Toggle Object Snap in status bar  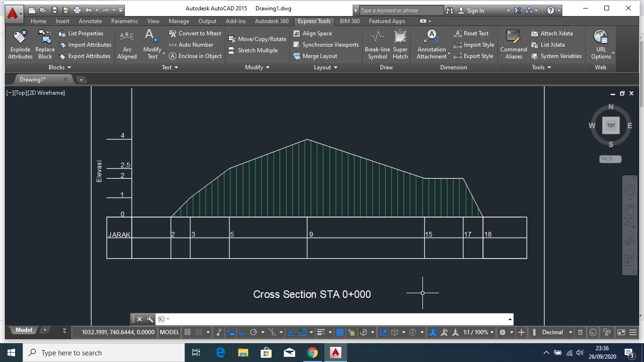tap(302, 332)
